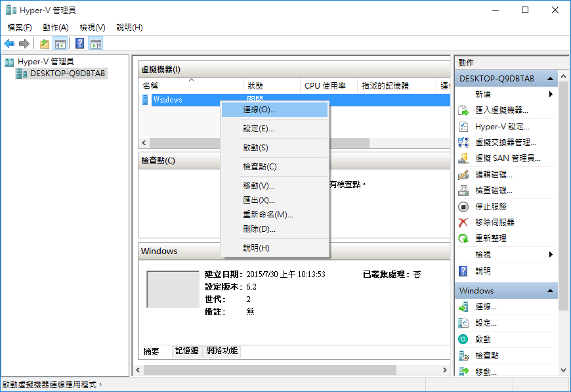Click the 移除伺服器 action label
The image size is (571, 392).
[x=495, y=222]
